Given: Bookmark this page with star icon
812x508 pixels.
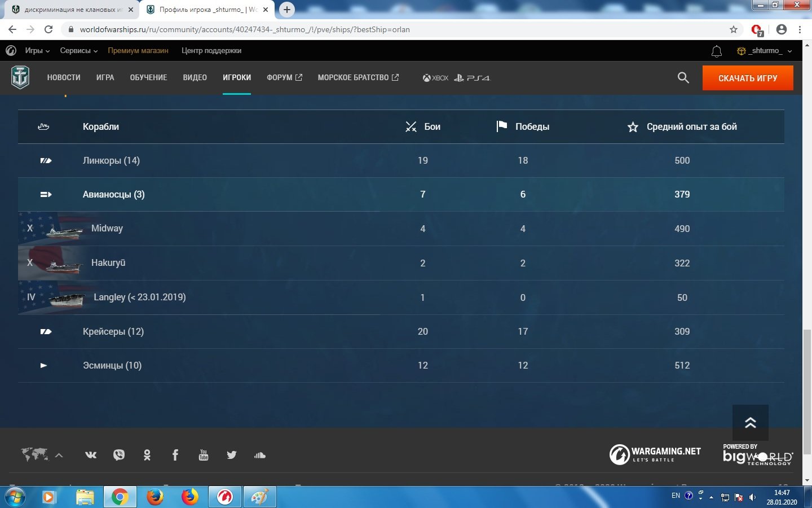Looking at the screenshot, I should 733,29.
